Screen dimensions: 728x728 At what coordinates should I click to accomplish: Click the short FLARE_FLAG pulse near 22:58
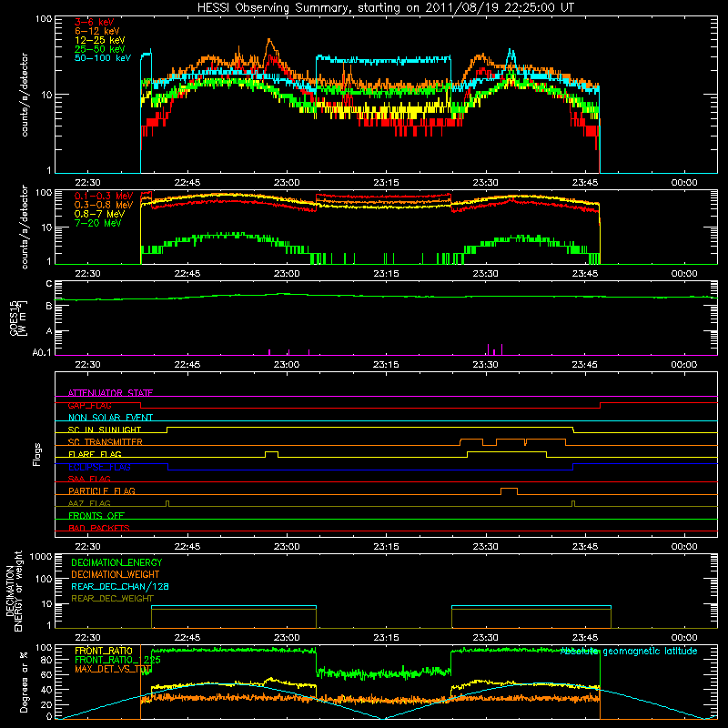[271, 454]
